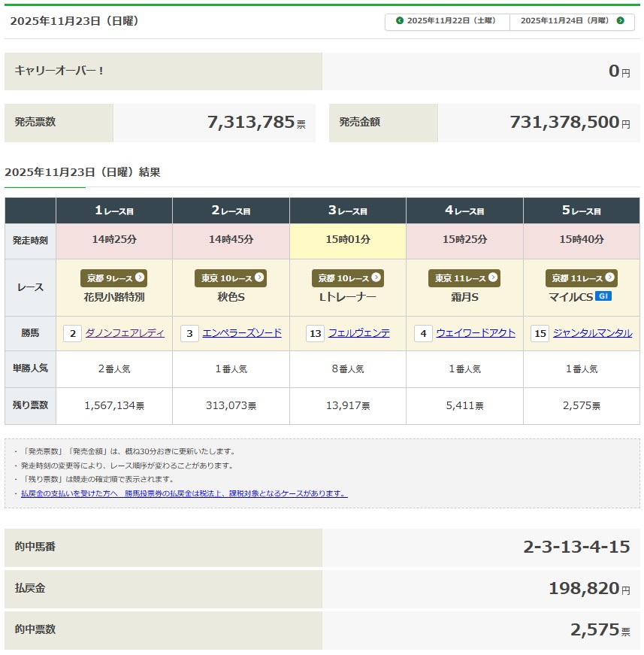Go to next day 2025年11月24日（月曜）
The image size is (644, 655).
[x=572, y=21]
